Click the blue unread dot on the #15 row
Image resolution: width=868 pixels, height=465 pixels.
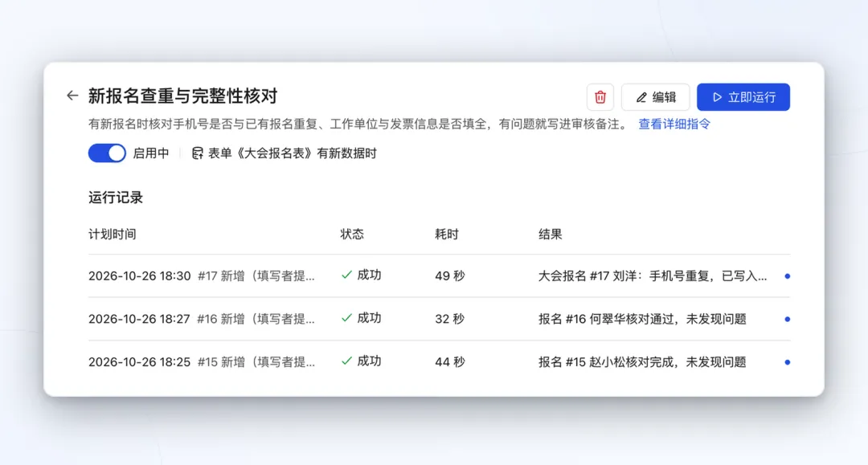[787, 362]
